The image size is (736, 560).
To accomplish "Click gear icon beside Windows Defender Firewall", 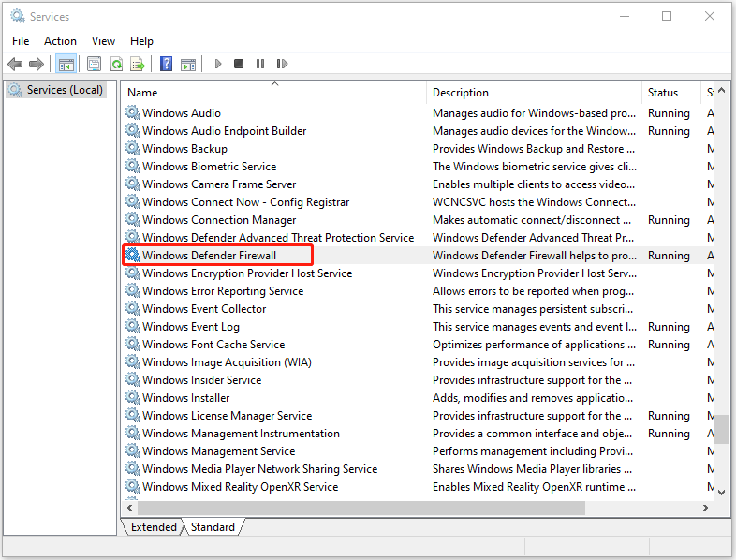I will (133, 255).
